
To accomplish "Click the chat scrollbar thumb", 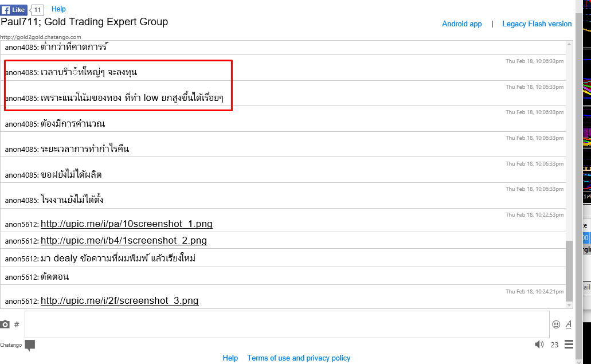I will 569,270.
